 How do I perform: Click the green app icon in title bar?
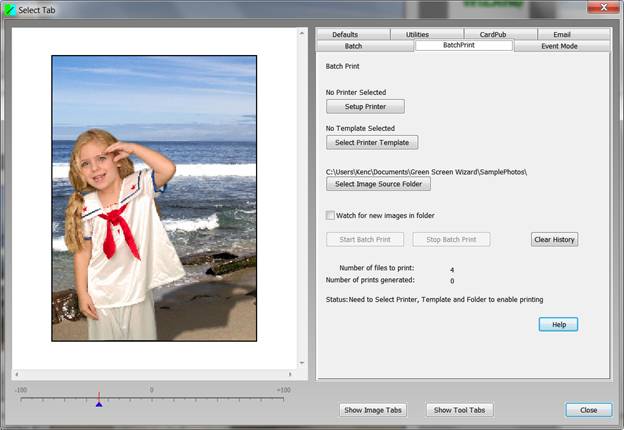point(12,9)
